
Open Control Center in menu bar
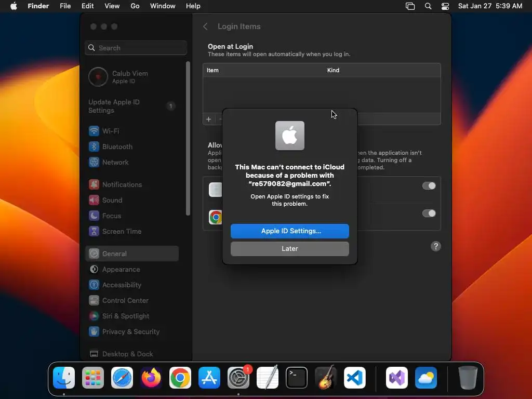pos(445,6)
